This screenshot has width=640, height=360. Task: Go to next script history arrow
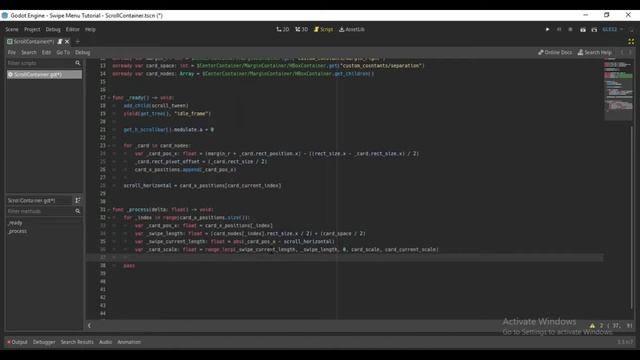(630, 52)
